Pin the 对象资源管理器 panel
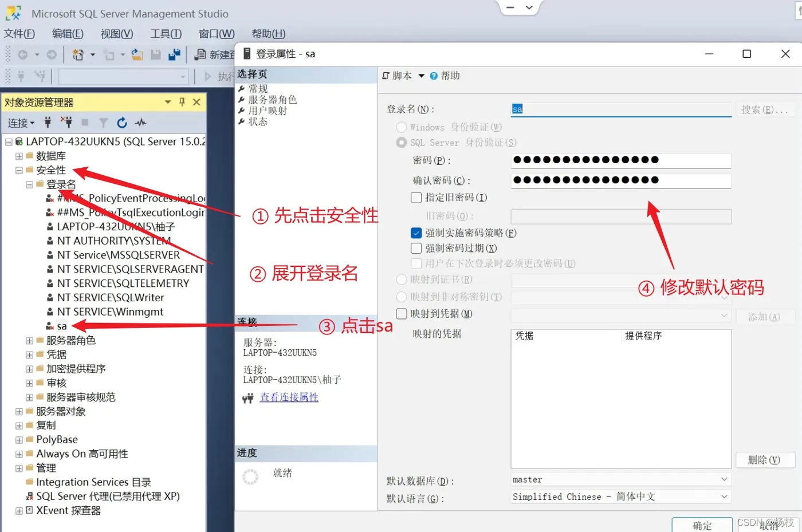This screenshot has width=802, height=532. 182,101
